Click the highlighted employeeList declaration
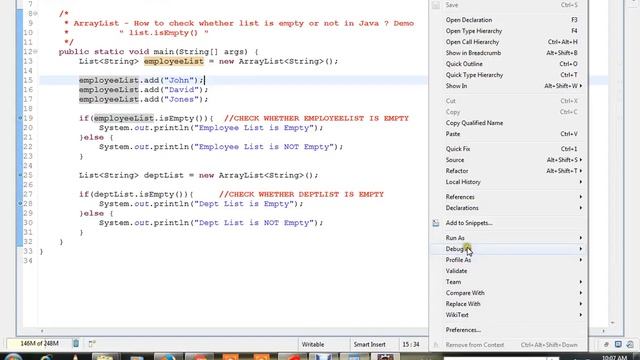 (173, 61)
